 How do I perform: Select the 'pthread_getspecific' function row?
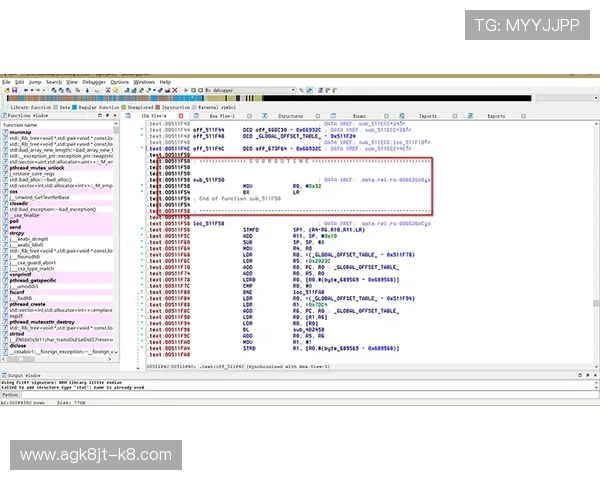(57, 281)
